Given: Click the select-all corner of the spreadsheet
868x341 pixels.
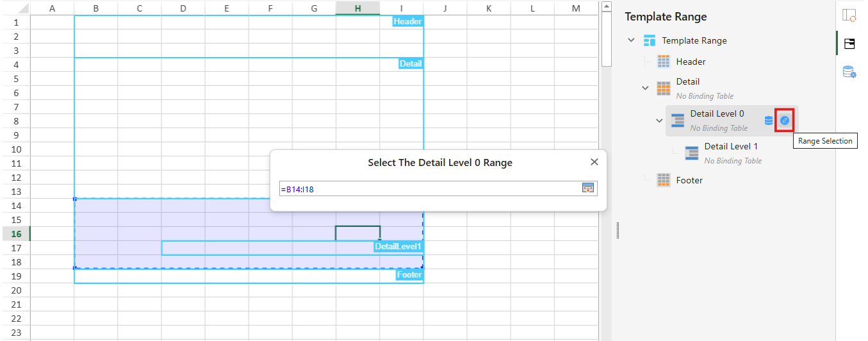Looking at the screenshot, I should 15,8.
